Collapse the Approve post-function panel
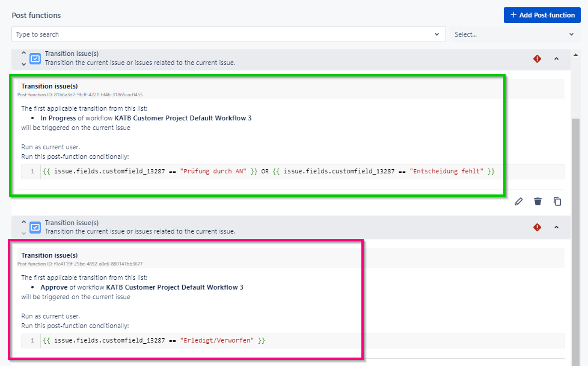Image resolution: width=588 pixels, height=366 pixels. click(556, 228)
